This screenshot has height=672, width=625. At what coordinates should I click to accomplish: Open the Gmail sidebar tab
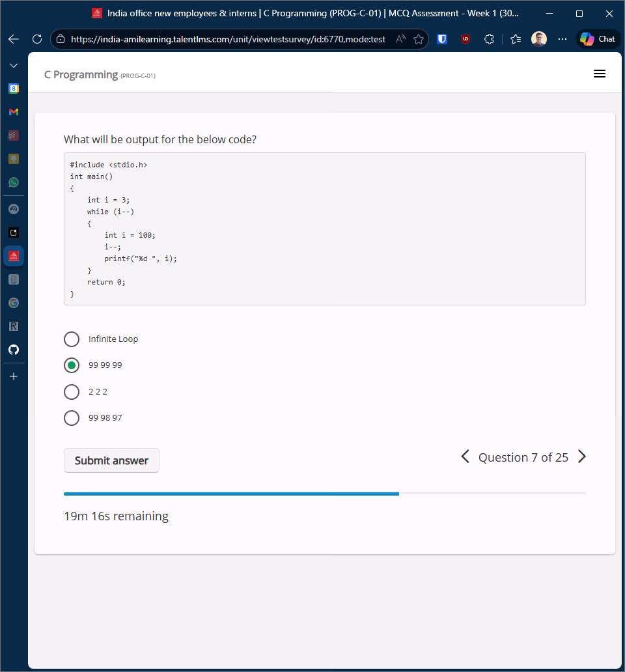14,112
